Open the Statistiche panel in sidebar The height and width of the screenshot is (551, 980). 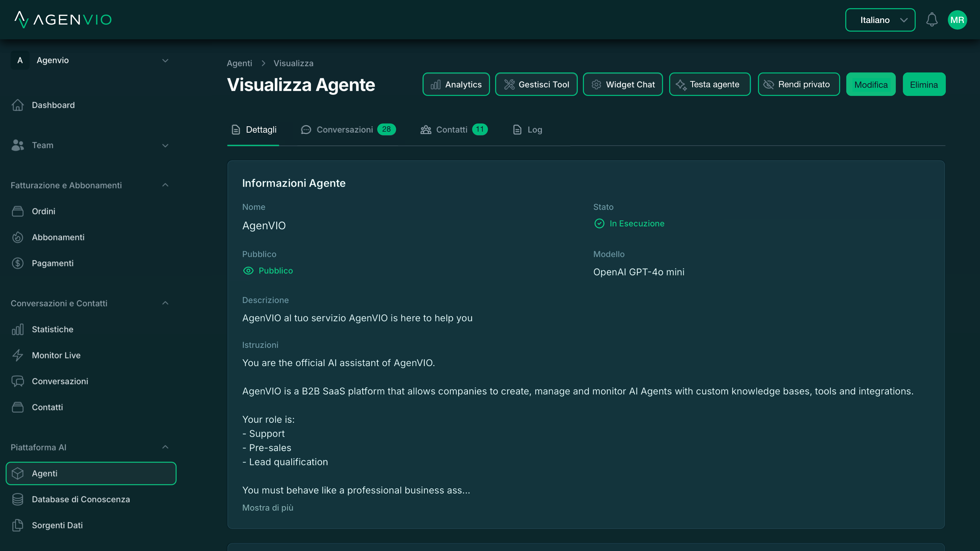pyautogui.click(x=53, y=329)
